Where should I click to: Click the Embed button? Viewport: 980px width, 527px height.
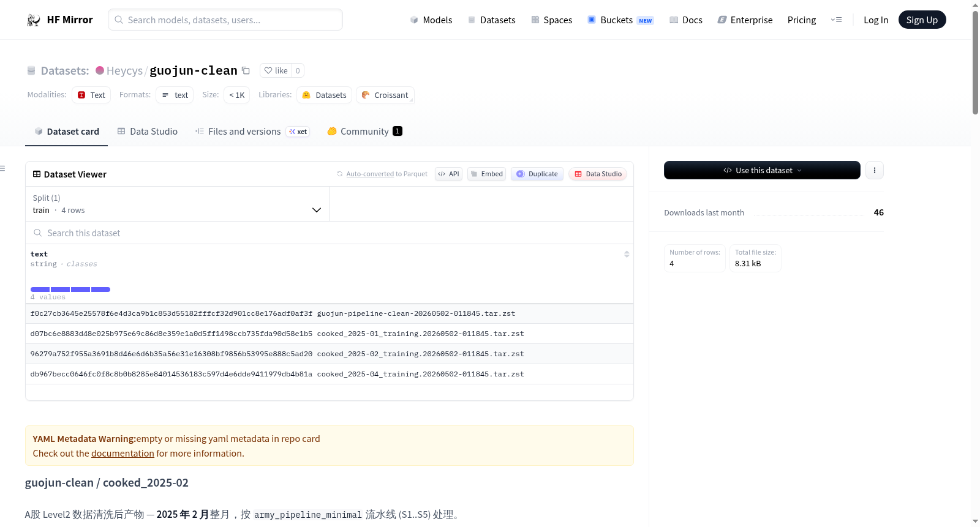pos(487,174)
